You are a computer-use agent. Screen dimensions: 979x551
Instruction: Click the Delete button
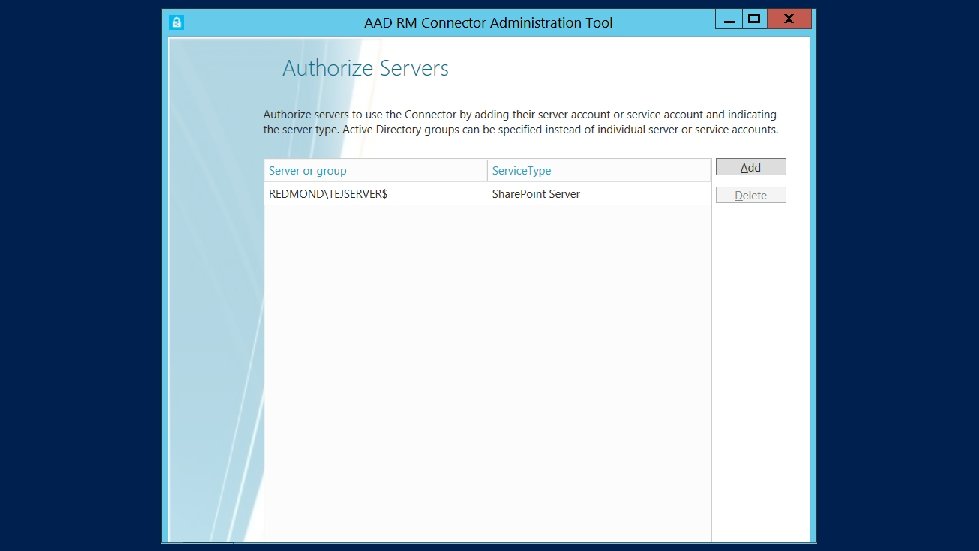[x=750, y=195]
